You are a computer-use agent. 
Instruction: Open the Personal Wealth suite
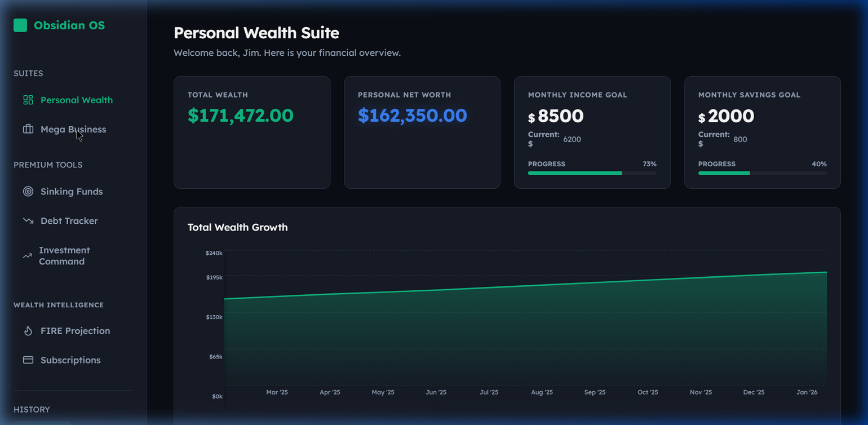(x=73, y=100)
